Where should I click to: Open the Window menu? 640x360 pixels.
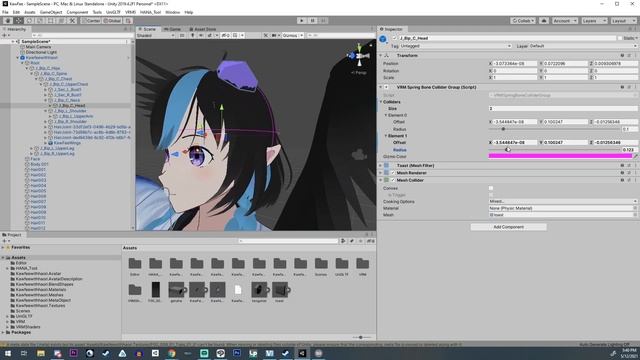pyautogui.click(x=173, y=12)
